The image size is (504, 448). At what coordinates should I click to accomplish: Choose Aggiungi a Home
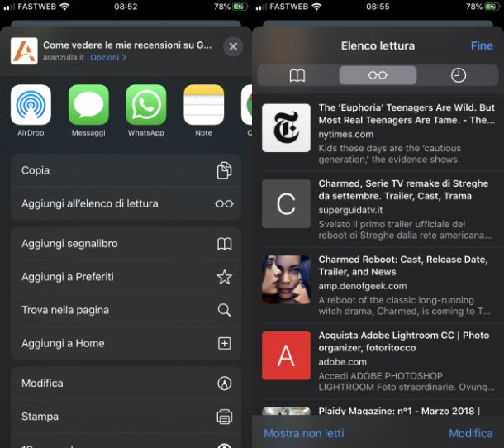click(x=126, y=344)
